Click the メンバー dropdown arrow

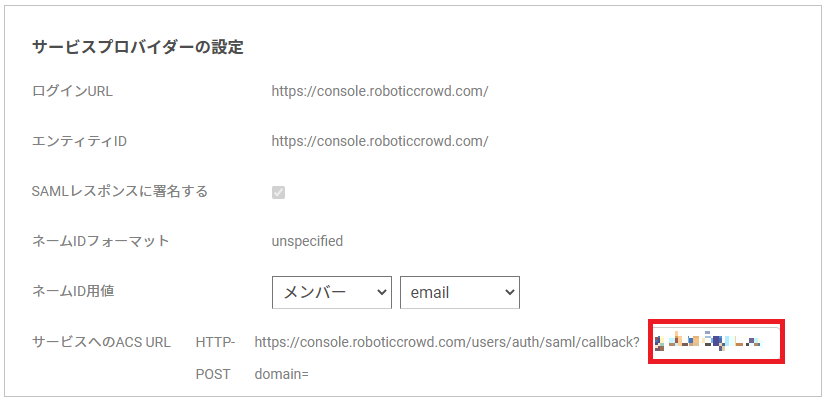(381, 292)
